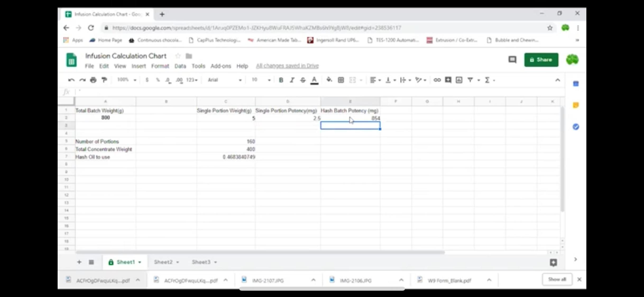Open the Format menu
This screenshot has height=297, width=644.
click(x=160, y=66)
